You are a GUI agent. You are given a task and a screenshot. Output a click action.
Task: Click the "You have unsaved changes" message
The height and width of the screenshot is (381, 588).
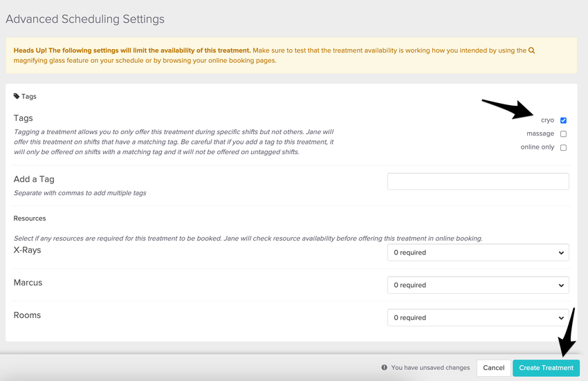pos(430,368)
